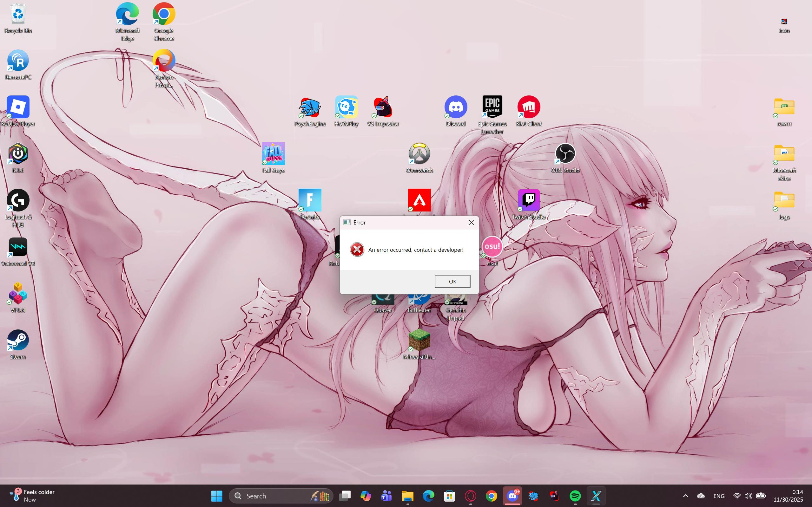Select the osu! desktop icon
The width and height of the screenshot is (812, 507).
(492, 247)
